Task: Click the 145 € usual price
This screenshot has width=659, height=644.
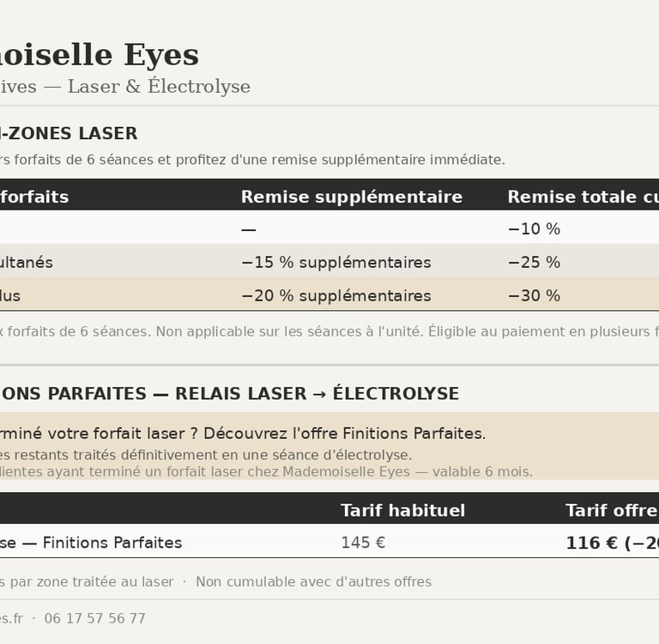Action: point(363,543)
